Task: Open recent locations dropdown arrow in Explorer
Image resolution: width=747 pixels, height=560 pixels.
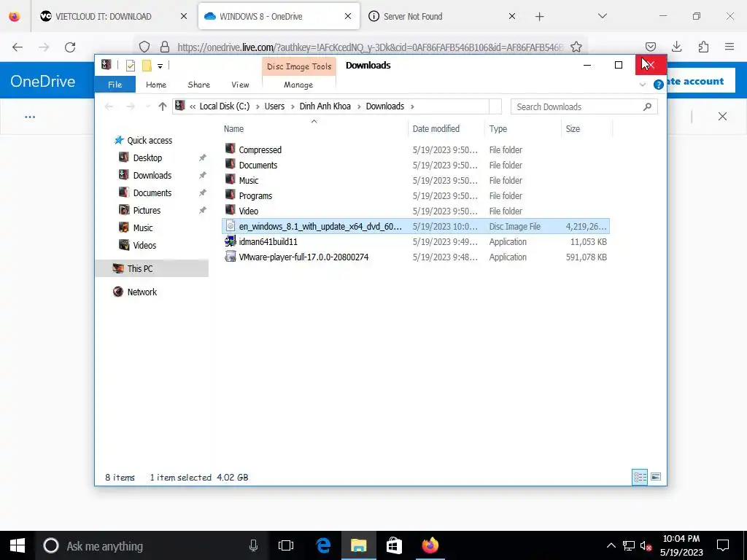Action: [147, 106]
